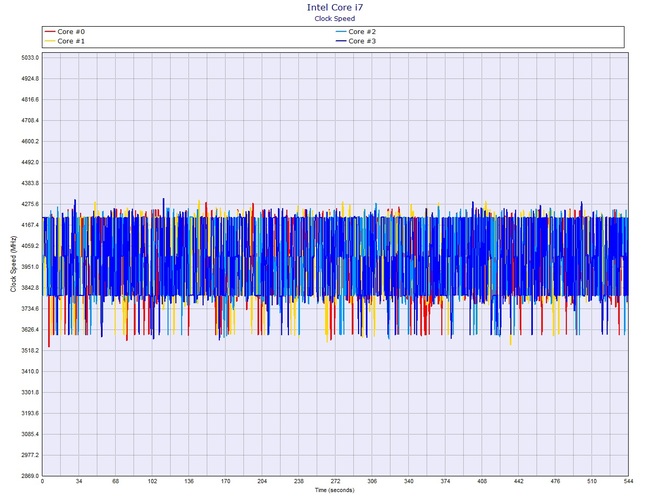670x502 pixels.
Task: Click the 170 tick on time axis
Action: click(x=226, y=481)
